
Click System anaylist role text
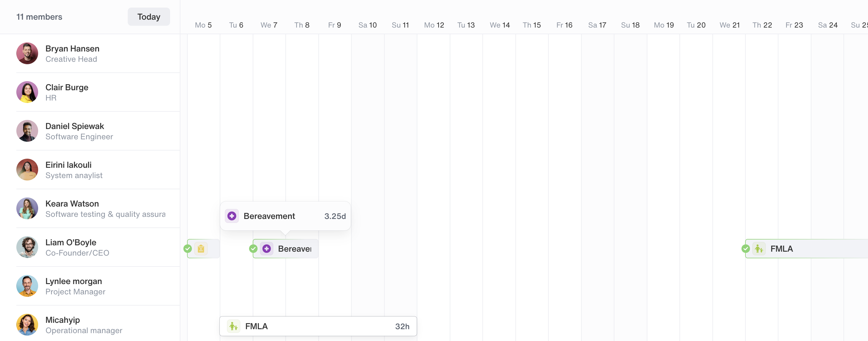click(74, 175)
